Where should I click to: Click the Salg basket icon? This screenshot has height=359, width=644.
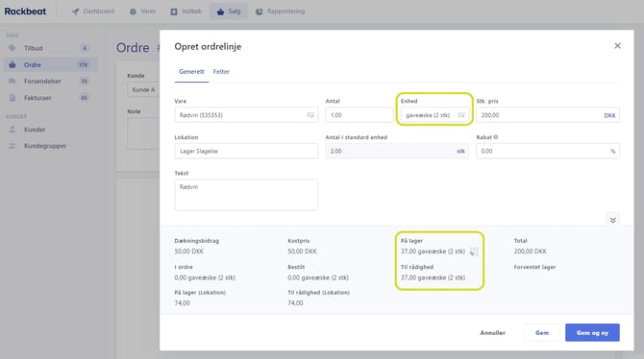tap(220, 12)
